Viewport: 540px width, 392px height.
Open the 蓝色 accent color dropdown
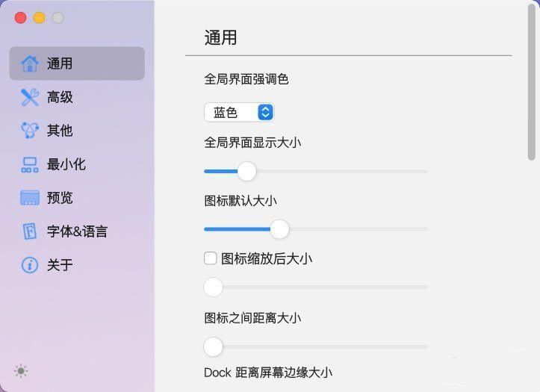point(239,112)
